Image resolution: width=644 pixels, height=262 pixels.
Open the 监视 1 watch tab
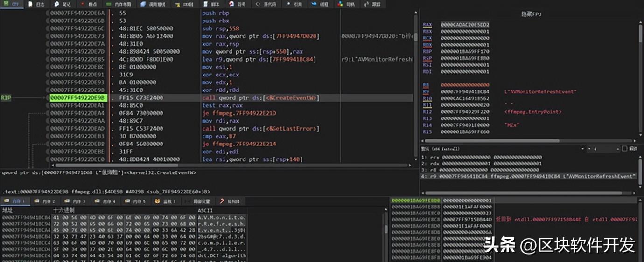pyautogui.click(x=165, y=201)
